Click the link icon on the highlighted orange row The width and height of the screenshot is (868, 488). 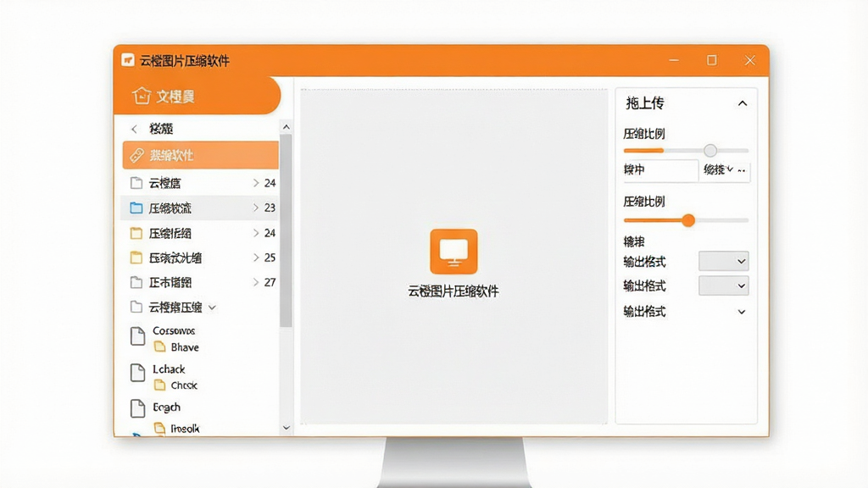[x=136, y=156]
